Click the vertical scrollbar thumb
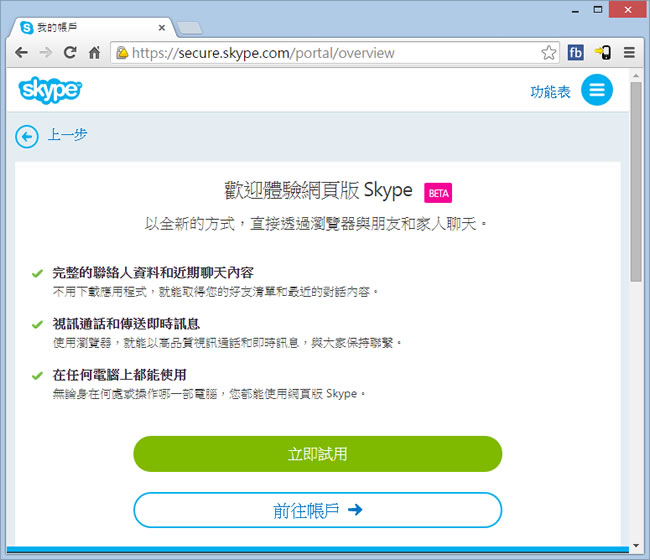 click(636, 182)
